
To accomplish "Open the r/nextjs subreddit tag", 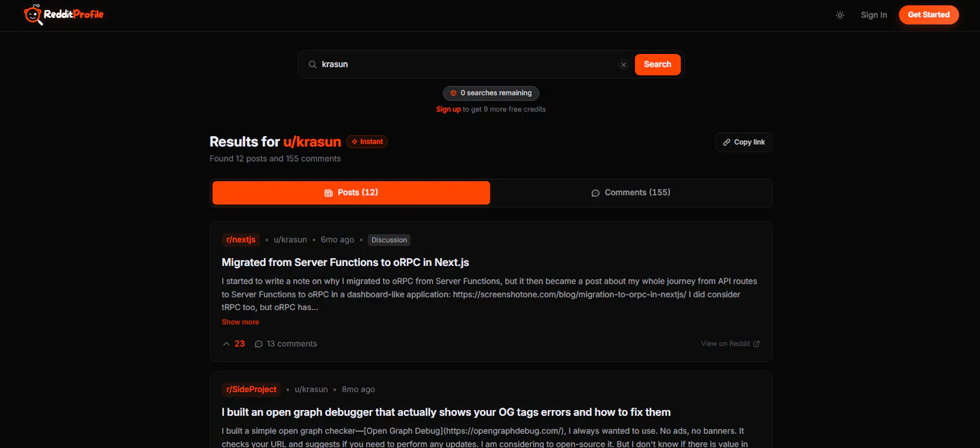I will point(241,240).
